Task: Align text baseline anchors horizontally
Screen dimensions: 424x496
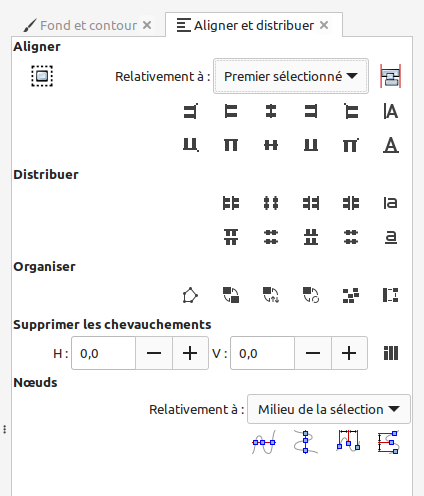Action: tap(391, 111)
